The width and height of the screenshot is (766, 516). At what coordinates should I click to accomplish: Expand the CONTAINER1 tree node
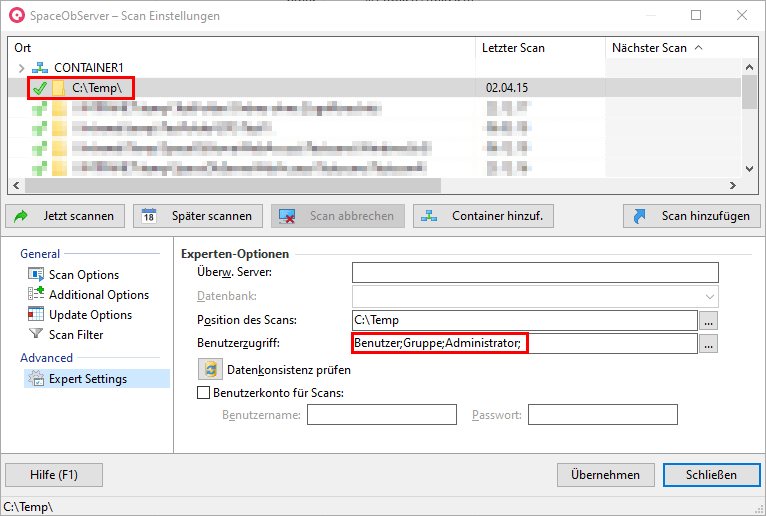click(21, 68)
